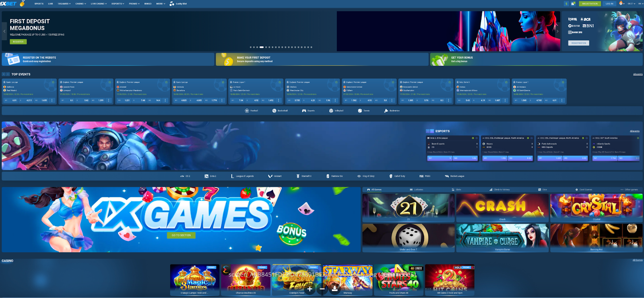Click the LOG IN button
This screenshot has height=298, width=644.
click(609, 4)
